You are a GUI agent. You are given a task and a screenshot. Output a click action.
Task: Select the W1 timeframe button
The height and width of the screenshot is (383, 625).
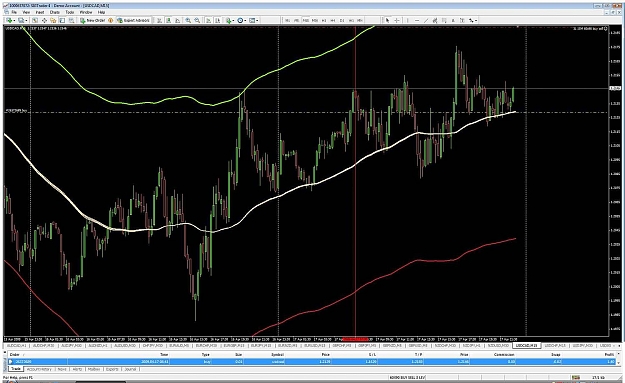(x=351, y=20)
